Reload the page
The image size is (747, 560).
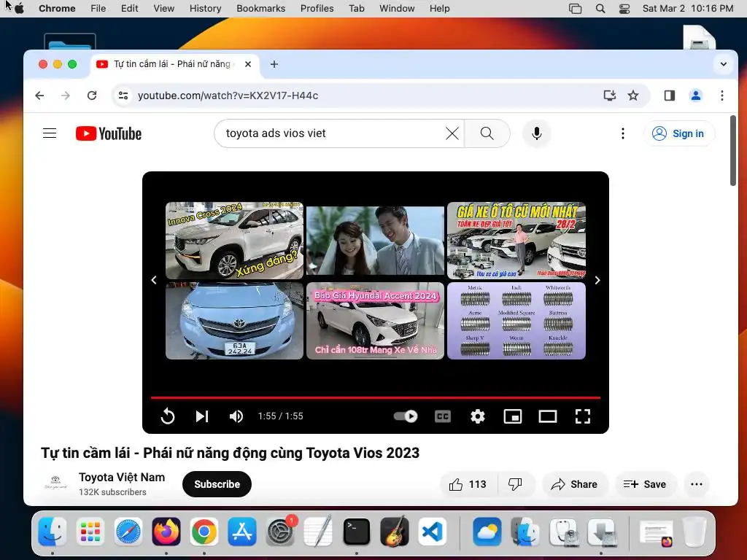pyautogui.click(x=92, y=96)
